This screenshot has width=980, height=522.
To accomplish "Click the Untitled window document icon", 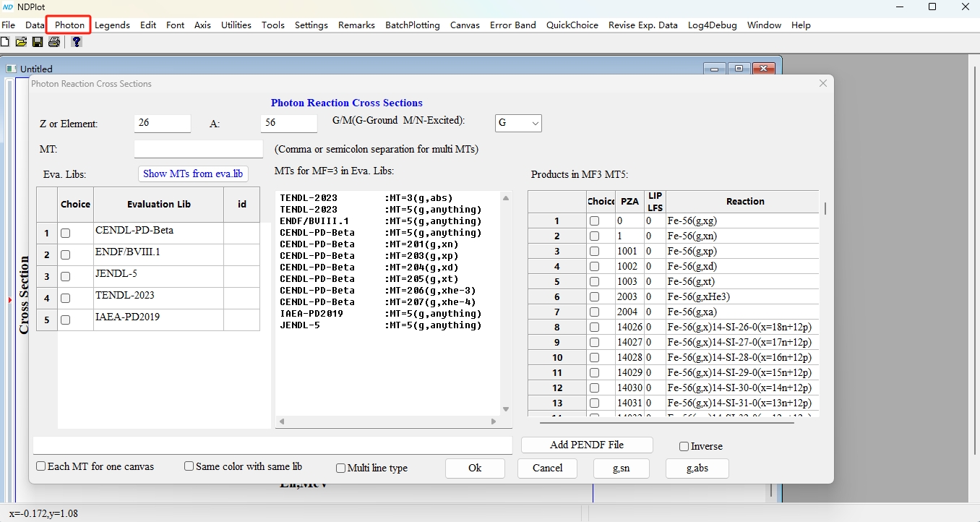I will tap(11, 69).
